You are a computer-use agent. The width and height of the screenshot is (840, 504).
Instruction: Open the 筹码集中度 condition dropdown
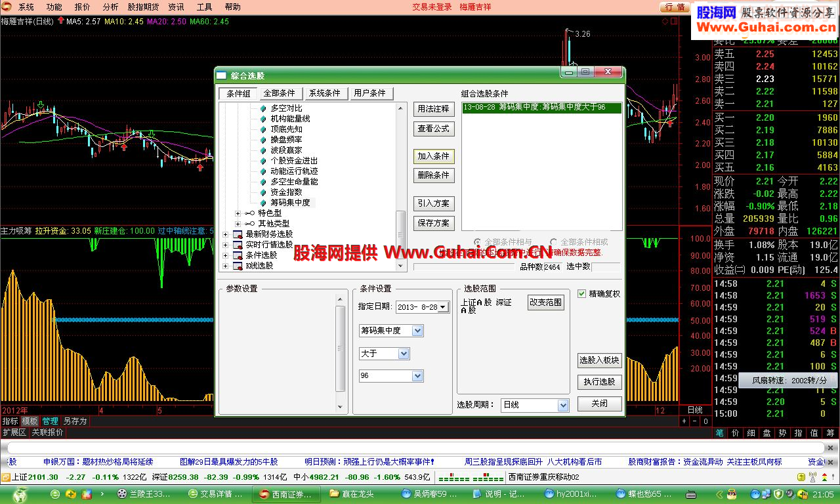pos(417,331)
